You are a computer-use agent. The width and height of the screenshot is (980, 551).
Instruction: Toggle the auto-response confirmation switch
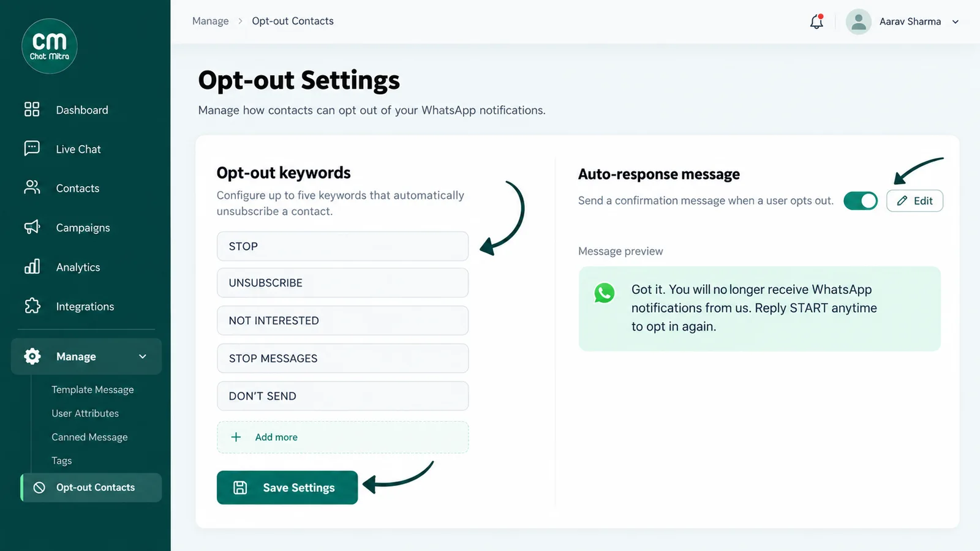(x=861, y=201)
